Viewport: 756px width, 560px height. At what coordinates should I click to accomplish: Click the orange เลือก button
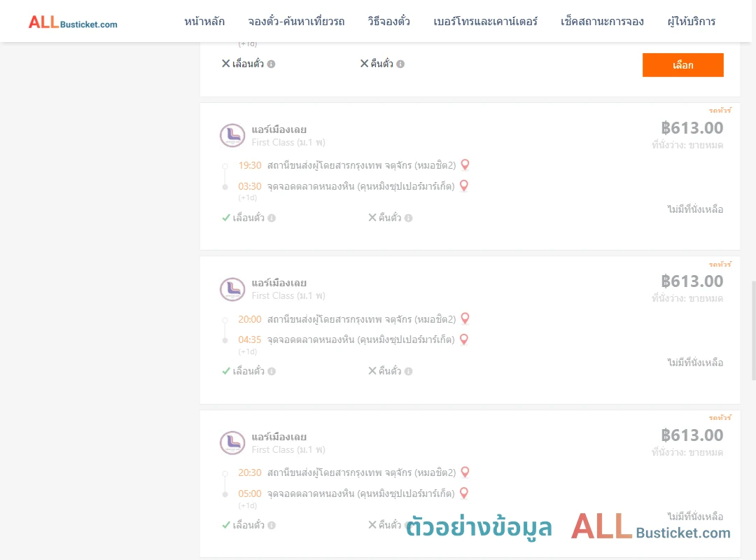click(x=682, y=65)
